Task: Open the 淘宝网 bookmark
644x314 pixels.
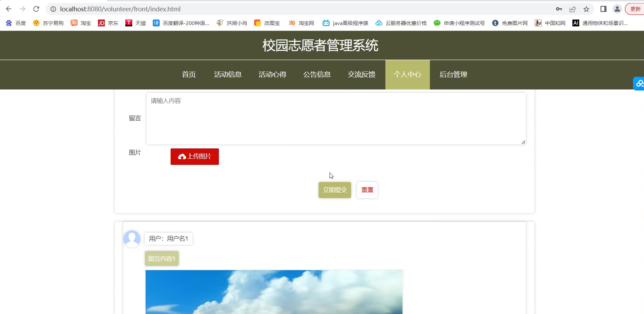Action: coord(301,23)
